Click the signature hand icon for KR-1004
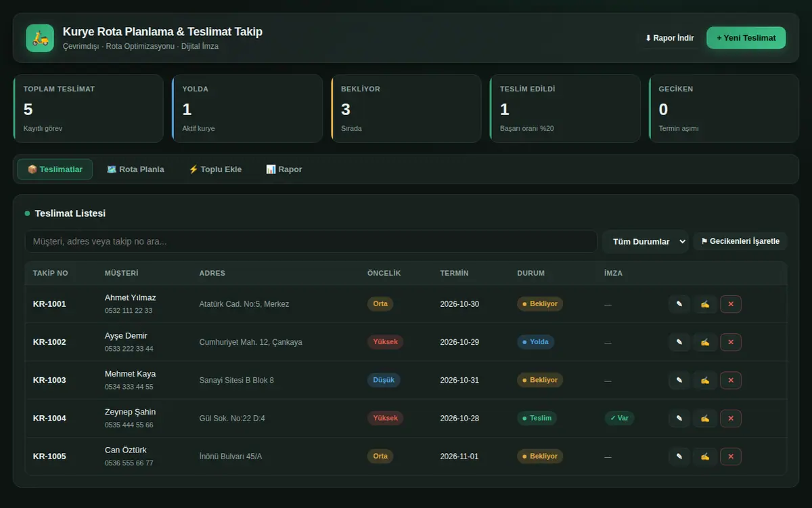Screen dimensions: 812x508 (705, 418)
